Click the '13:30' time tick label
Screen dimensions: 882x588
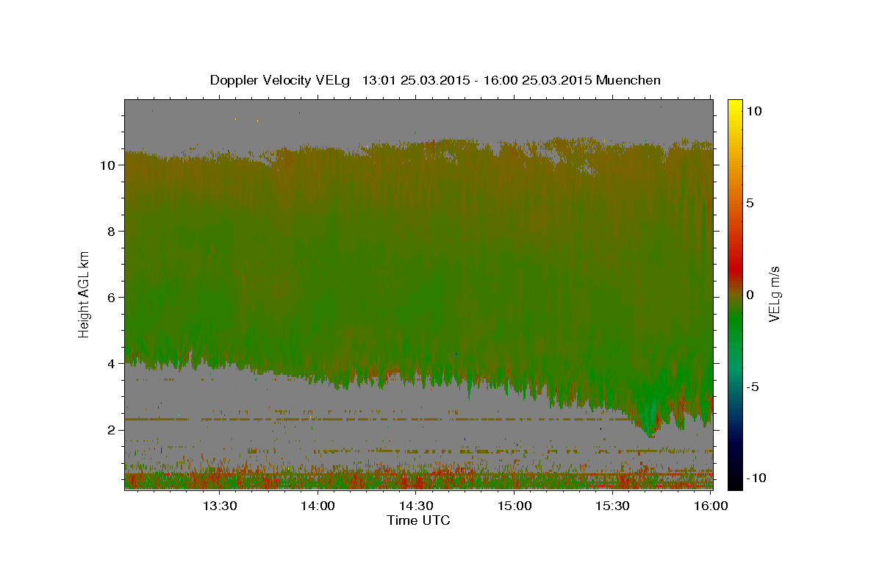pyautogui.click(x=219, y=506)
